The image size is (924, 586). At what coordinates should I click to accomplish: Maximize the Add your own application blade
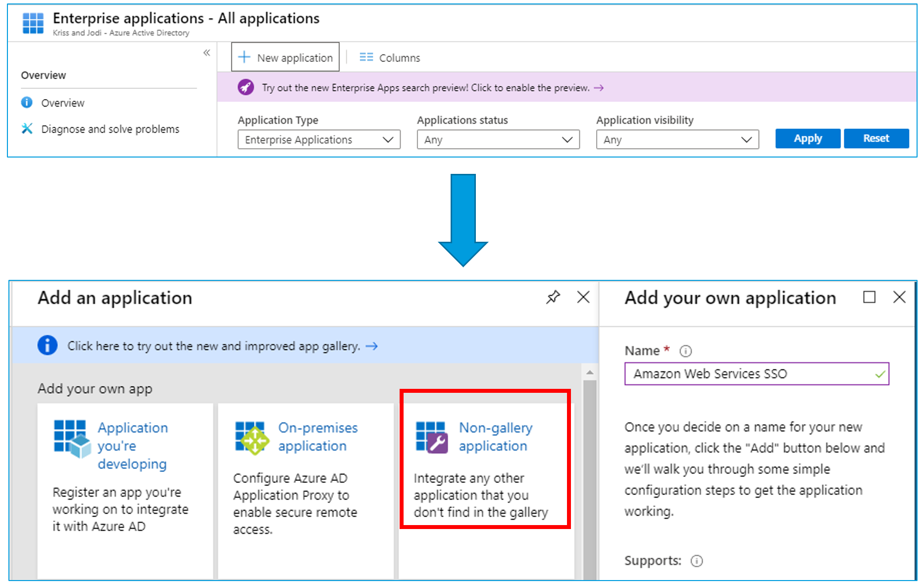(869, 297)
